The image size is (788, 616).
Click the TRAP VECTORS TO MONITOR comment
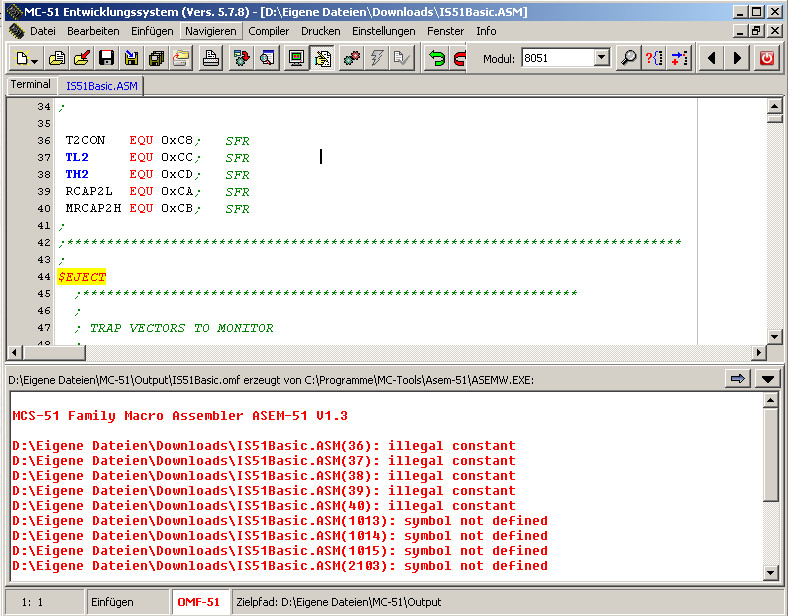coord(181,328)
